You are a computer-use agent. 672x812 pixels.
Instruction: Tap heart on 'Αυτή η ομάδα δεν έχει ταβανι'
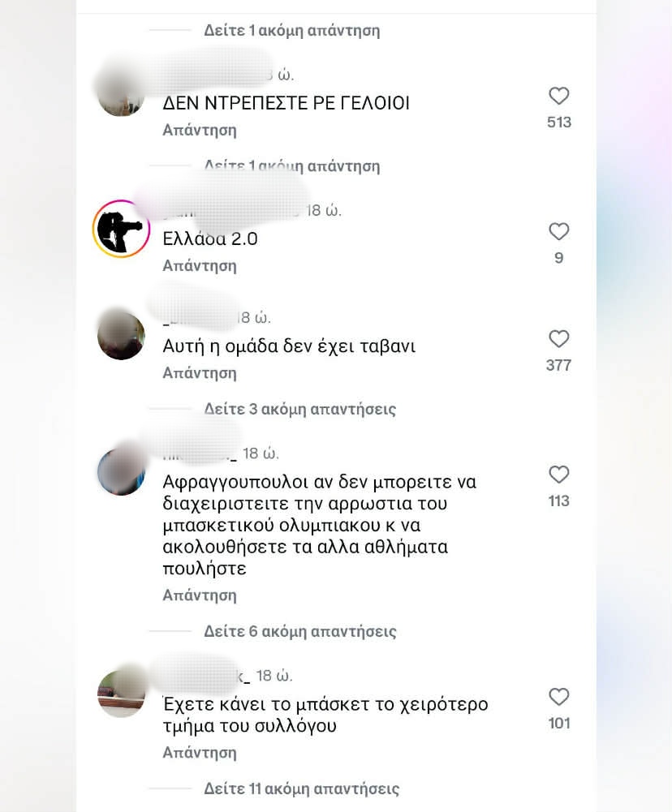(558, 339)
